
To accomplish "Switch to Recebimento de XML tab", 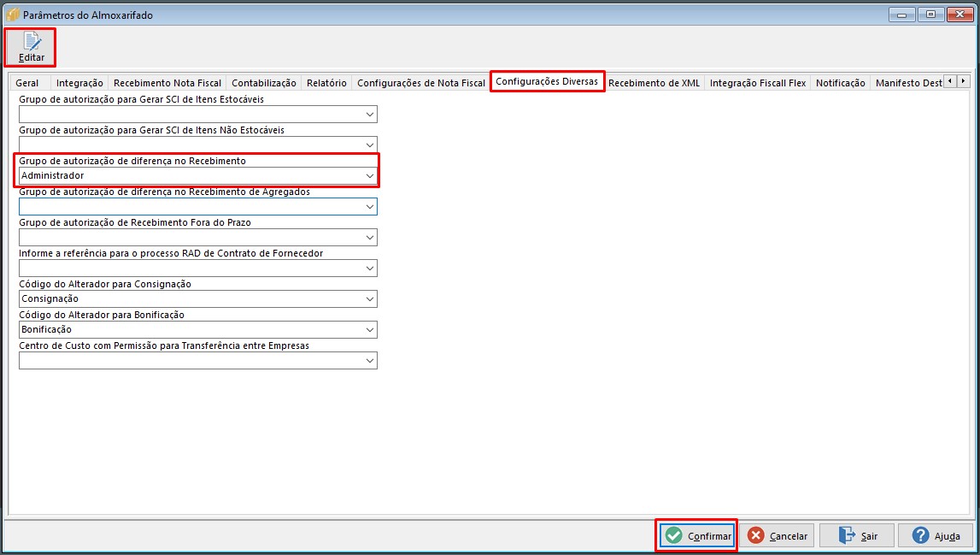I will tap(654, 83).
